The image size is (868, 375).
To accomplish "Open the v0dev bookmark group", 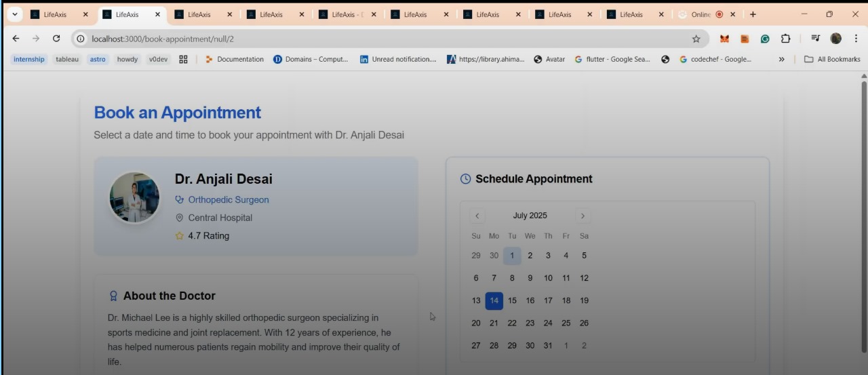I will click(158, 60).
